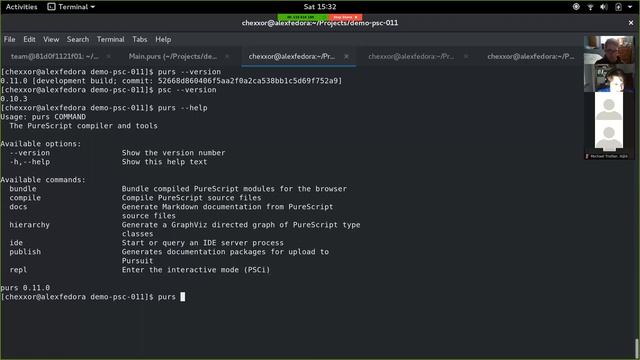The height and width of the screenshot is (360, 640).
Task: Click the volume speaker icon
Action: [604, 7]
